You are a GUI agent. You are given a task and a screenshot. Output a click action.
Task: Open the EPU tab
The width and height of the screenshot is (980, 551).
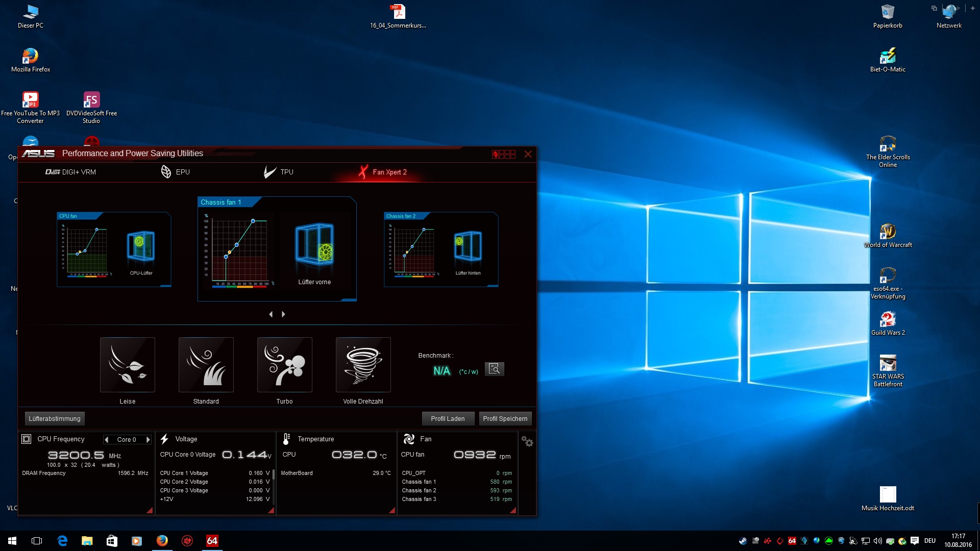tap(175, 172)
